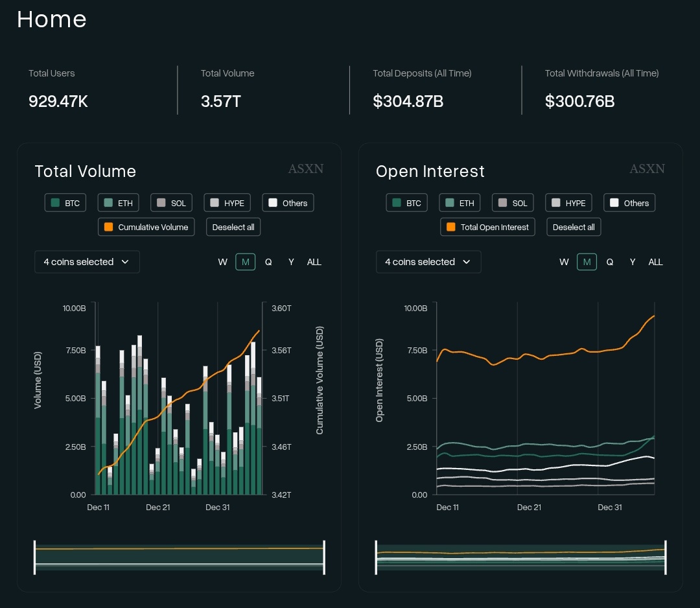
Task: Click left handle of Total Volume range slider
Action: click(x=35, y=557)
